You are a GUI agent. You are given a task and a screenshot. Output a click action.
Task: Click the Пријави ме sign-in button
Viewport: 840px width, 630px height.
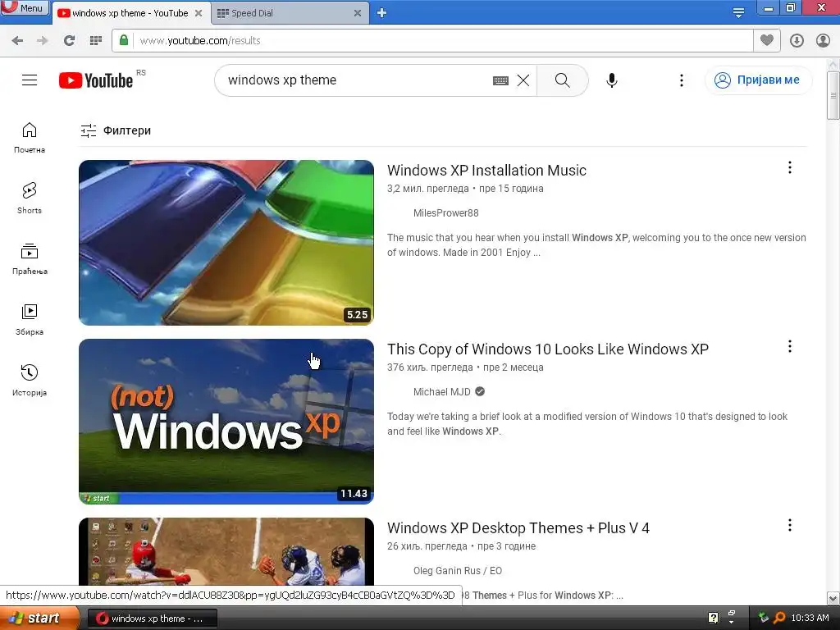759,80
